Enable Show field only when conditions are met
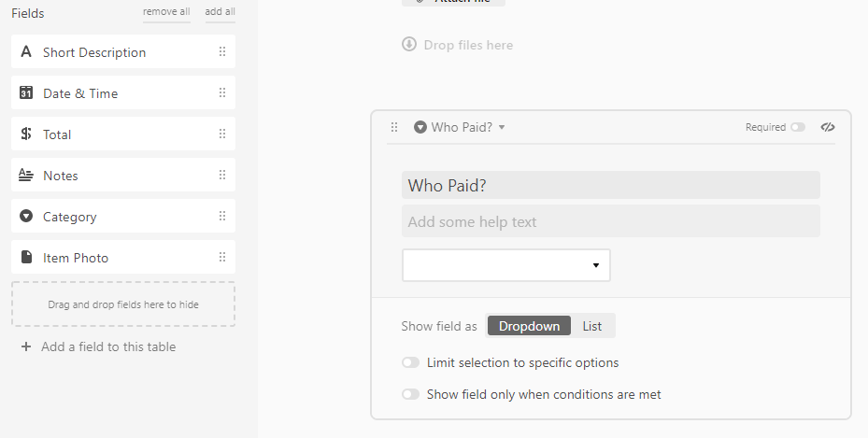Image resolution: width=868 pixels, height=438 pixels. click(x=411, y=394)
